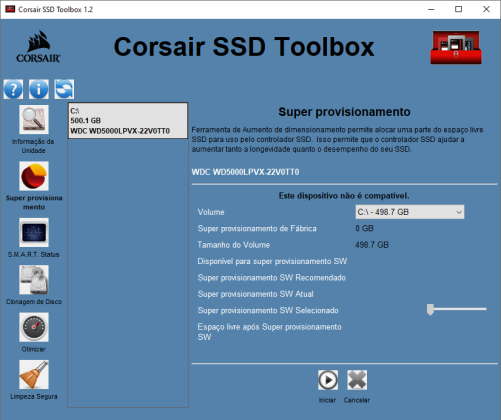Open Clonagem de Disco icon

click(x=34, y=280)
